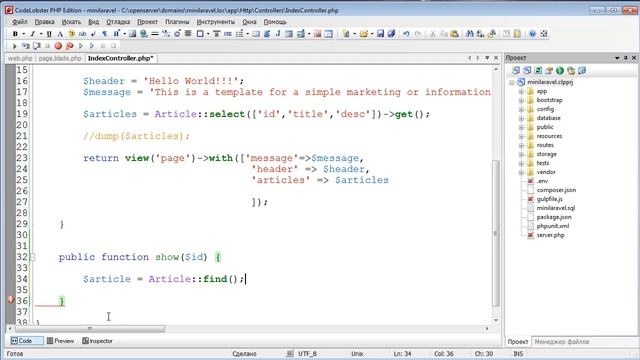This screenshot has width=640, height=360.
Task: Copy selection with toolbar copy icon
Action: 443,34
